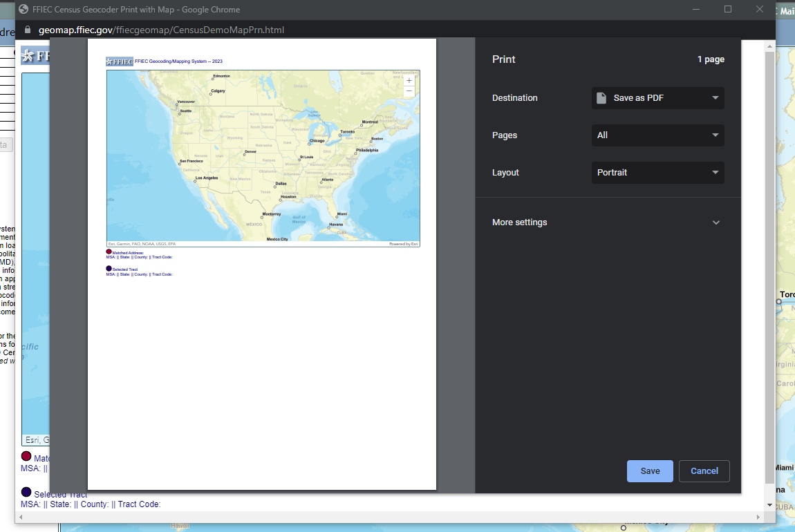Open the Pages dropdown showing All

tap(657, 135)
